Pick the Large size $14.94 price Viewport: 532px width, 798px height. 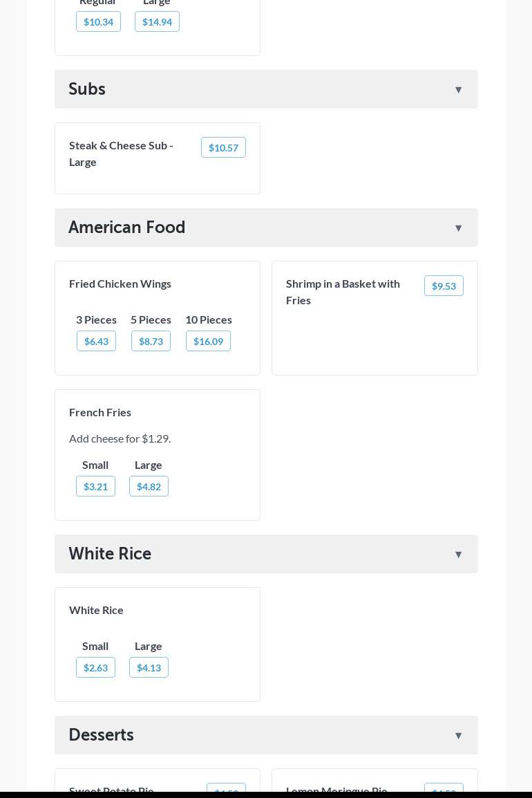[157, 21]
